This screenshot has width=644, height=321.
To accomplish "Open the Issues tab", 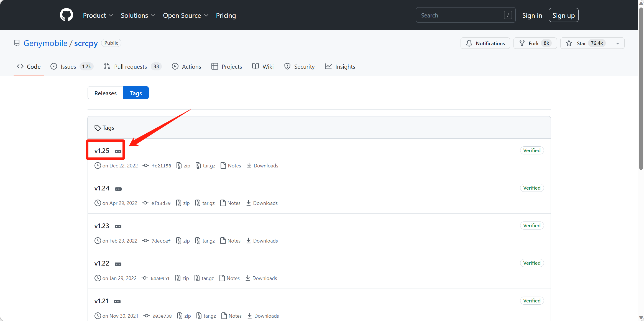I will click(68, 67).
